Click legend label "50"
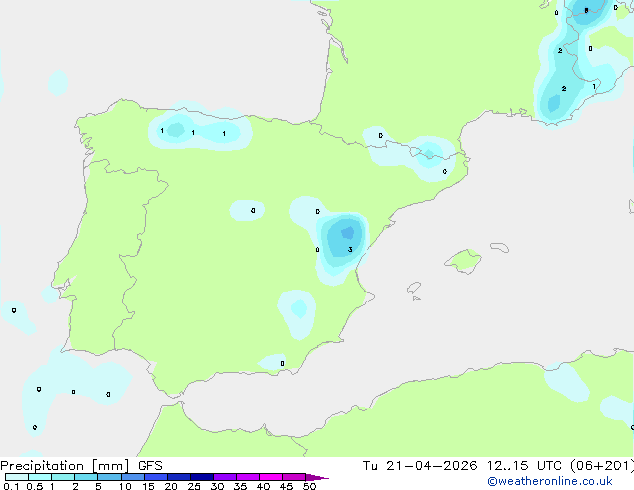 pyautogui.click(x=309, y=486)
